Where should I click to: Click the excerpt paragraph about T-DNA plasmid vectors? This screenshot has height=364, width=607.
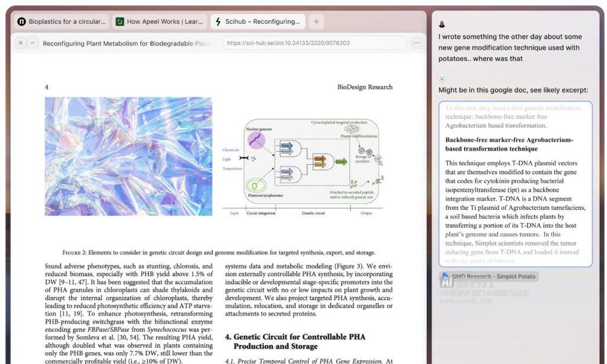point(515,212)
